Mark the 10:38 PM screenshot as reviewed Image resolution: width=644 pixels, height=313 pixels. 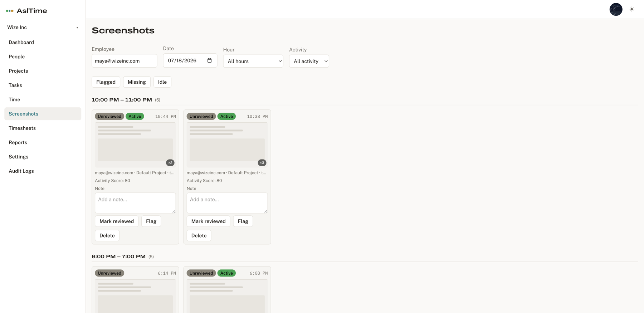(208, 221)
